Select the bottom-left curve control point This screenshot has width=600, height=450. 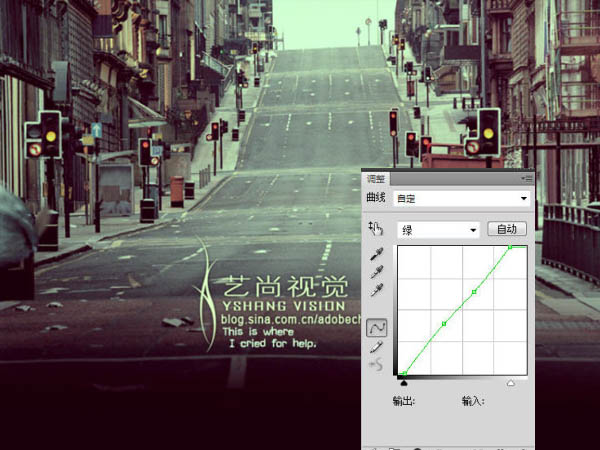click(404, 373)
